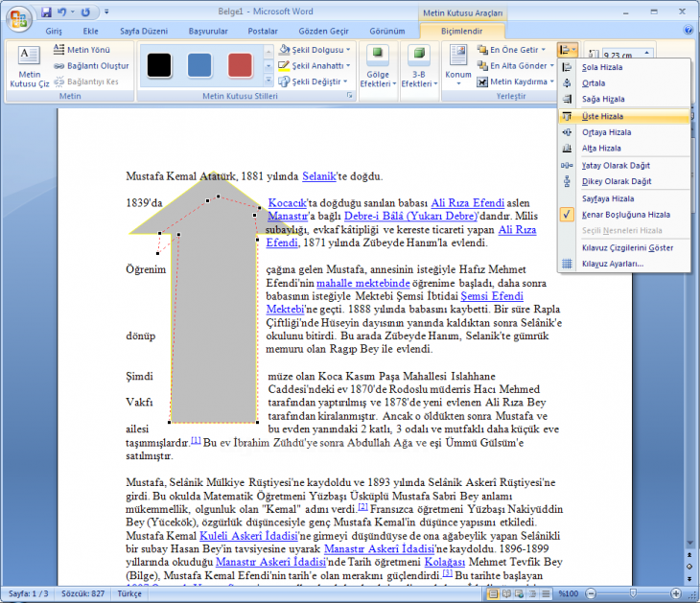Save document using Quick Access icon
The image size is (700, 603).
(x=46, y=12)
